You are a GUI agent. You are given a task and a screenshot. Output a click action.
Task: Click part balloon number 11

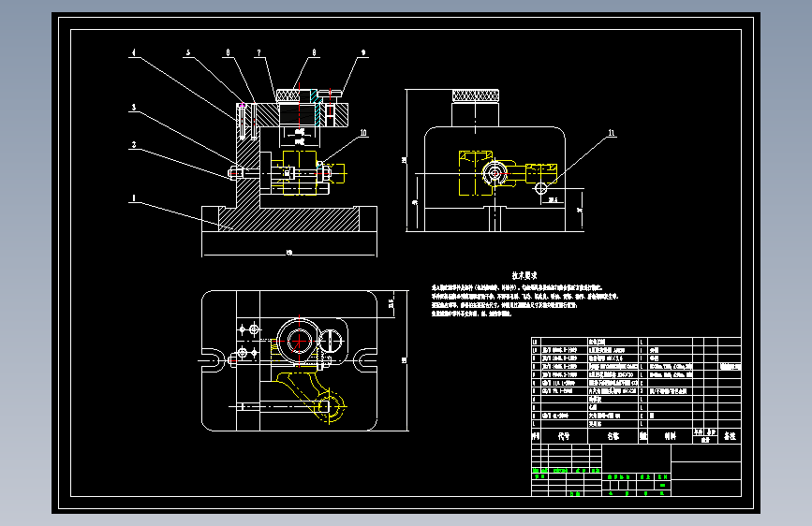pos(612,133)
